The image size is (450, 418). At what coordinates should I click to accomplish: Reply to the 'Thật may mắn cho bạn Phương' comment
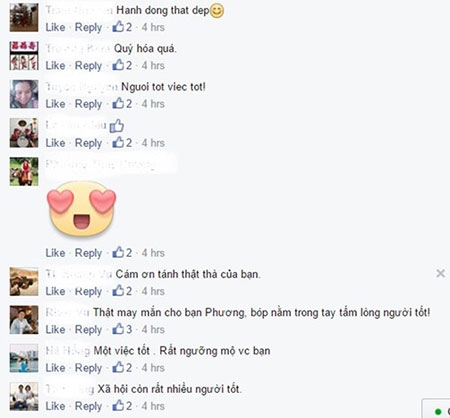click(88, 330)
